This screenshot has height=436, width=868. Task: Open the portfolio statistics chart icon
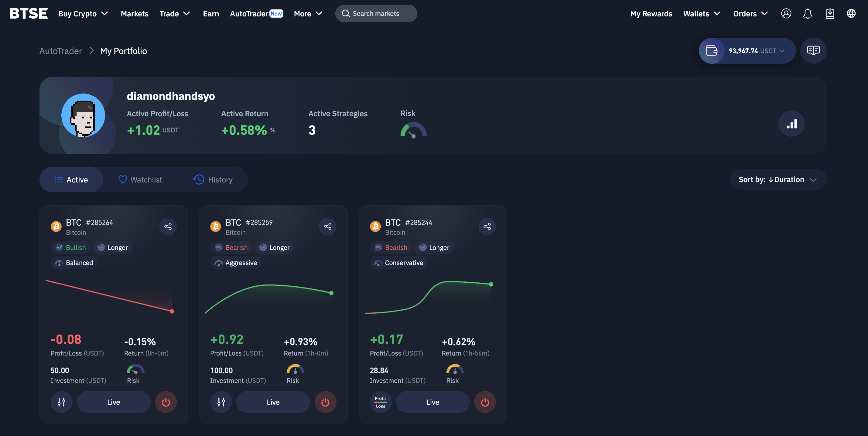coord(791,124)
